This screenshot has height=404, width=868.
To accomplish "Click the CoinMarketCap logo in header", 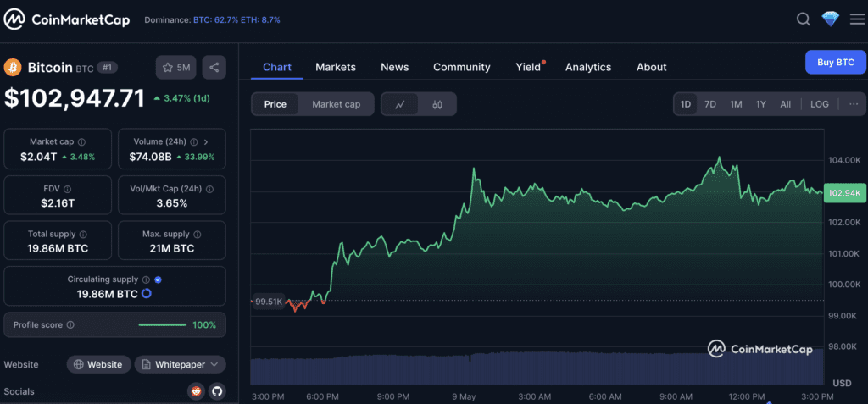I will 67,20.
